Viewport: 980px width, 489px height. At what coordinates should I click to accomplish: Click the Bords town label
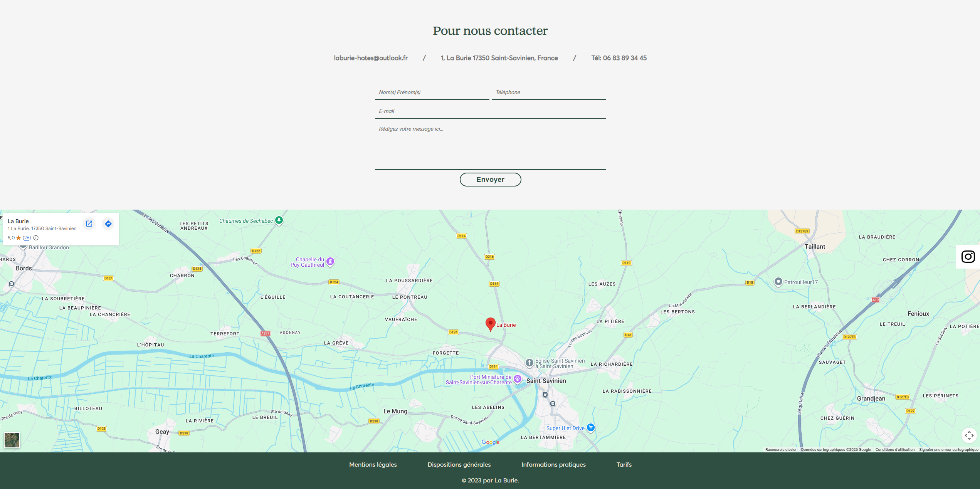pyautogui.click(x=24, y=268)
